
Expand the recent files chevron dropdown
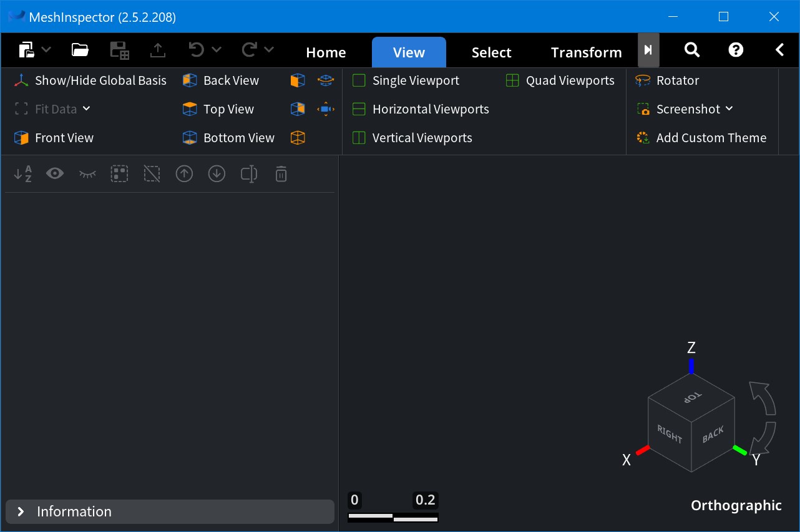46,50
